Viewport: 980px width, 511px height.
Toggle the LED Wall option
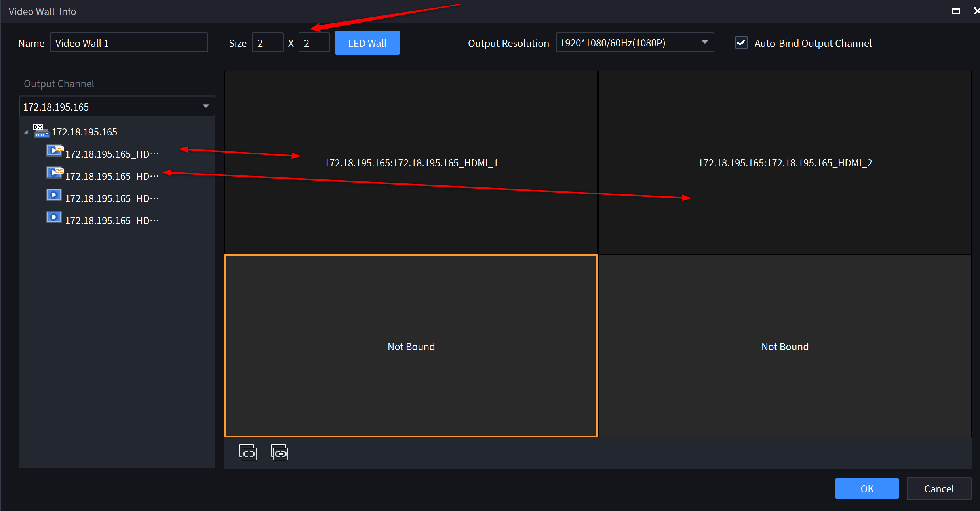pyautogui.click(x=367, y=42)
